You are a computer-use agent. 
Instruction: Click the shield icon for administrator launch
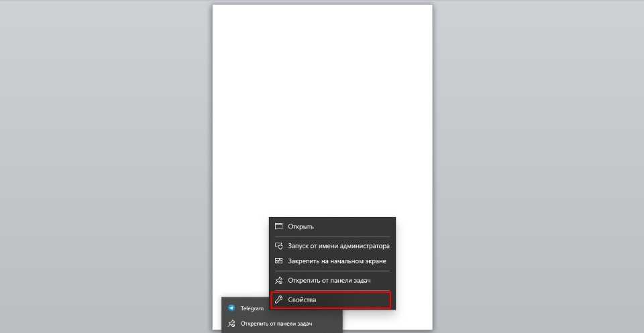(x=278, y=247)
